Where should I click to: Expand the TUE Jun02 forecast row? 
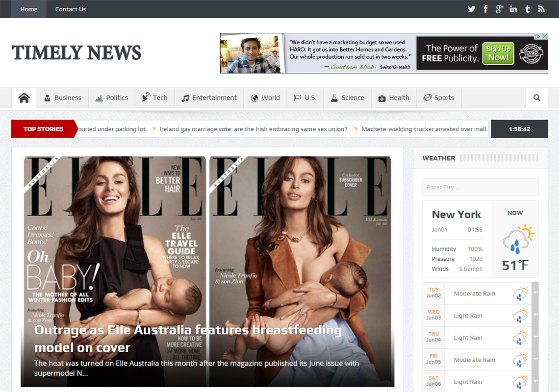click(x=535, y=294)
